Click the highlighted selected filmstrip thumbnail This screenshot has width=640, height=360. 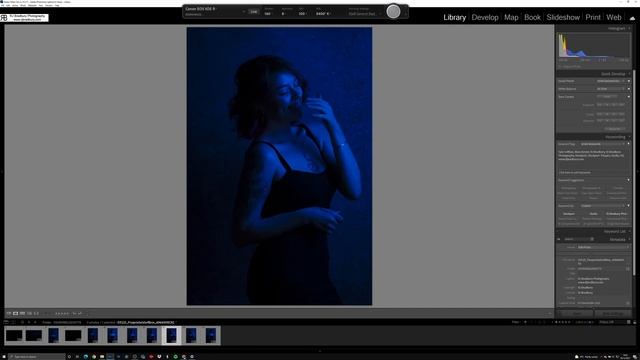(171, 336)
